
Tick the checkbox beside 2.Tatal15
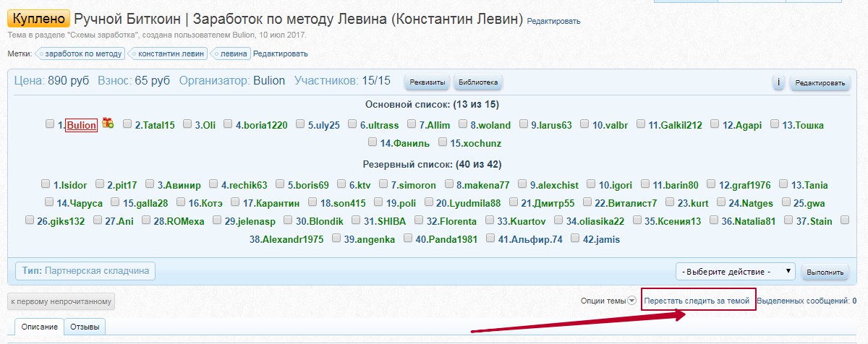127,124
